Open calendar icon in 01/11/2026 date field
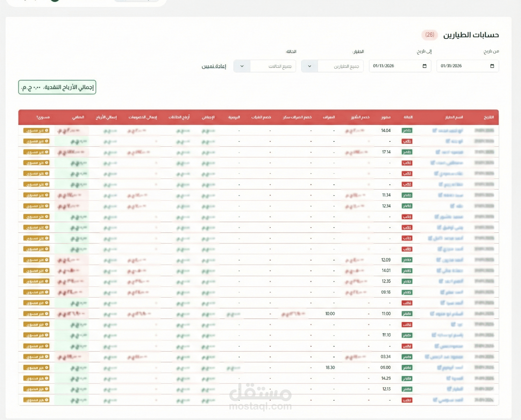Viewport: 521px width, 420px height. click(x=424, y=66)
